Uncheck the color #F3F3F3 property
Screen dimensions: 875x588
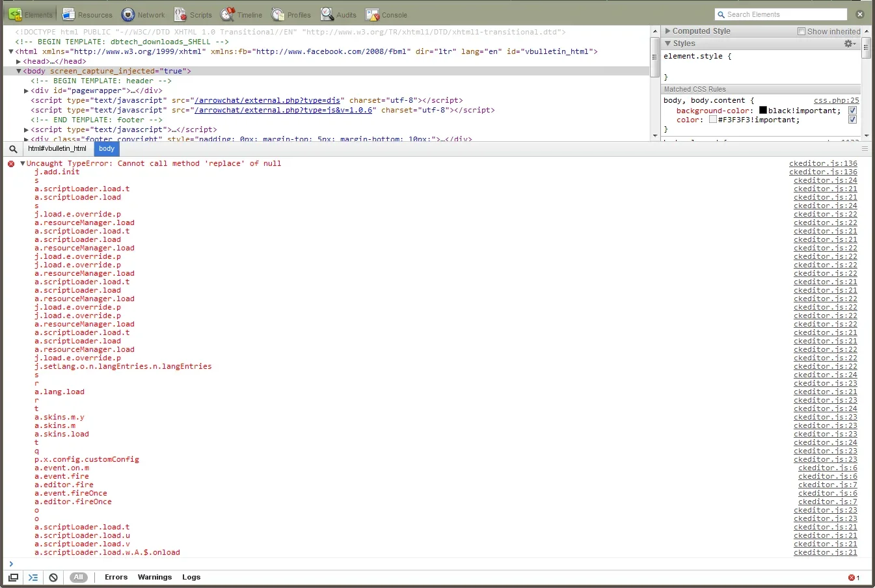852,119
